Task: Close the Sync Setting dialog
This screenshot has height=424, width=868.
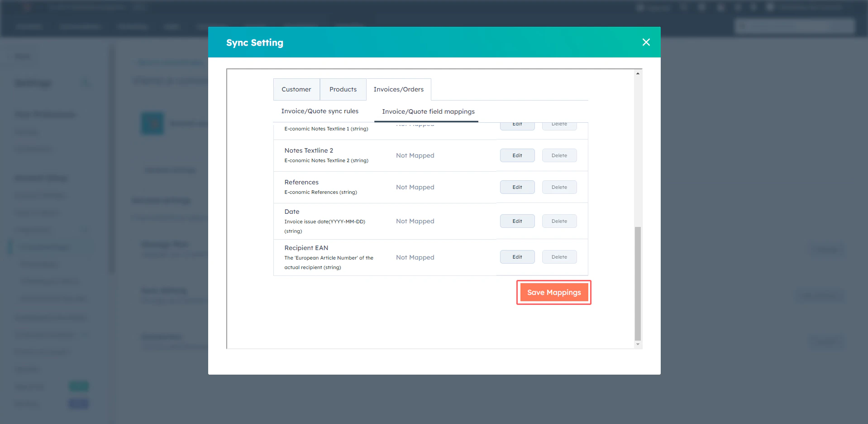Action: click(x=646, y=42)
